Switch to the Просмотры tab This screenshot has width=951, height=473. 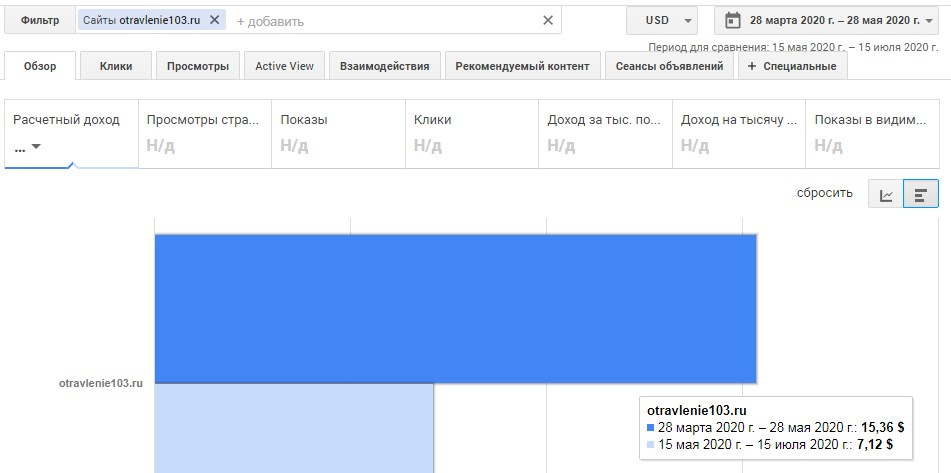coord(197,66)
